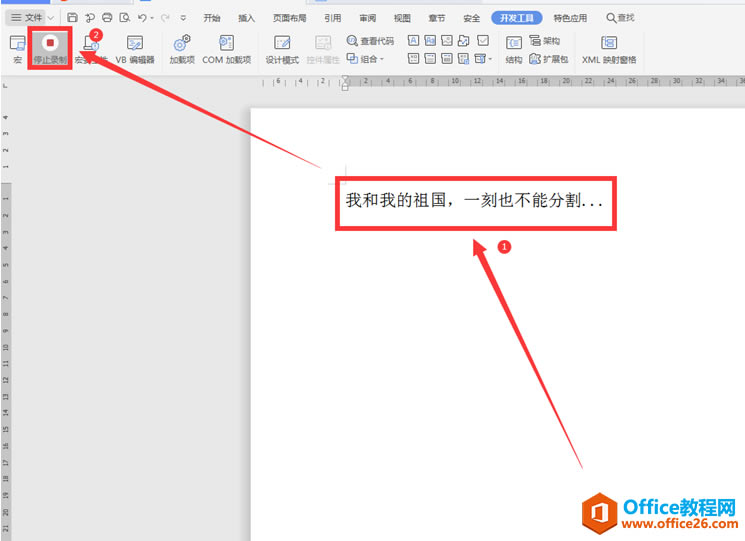The width and height of the screenshot is (745, 541).
Task: Click the print icon in quick toolbar
Action: pyautogui.click(x=107, y=18)
